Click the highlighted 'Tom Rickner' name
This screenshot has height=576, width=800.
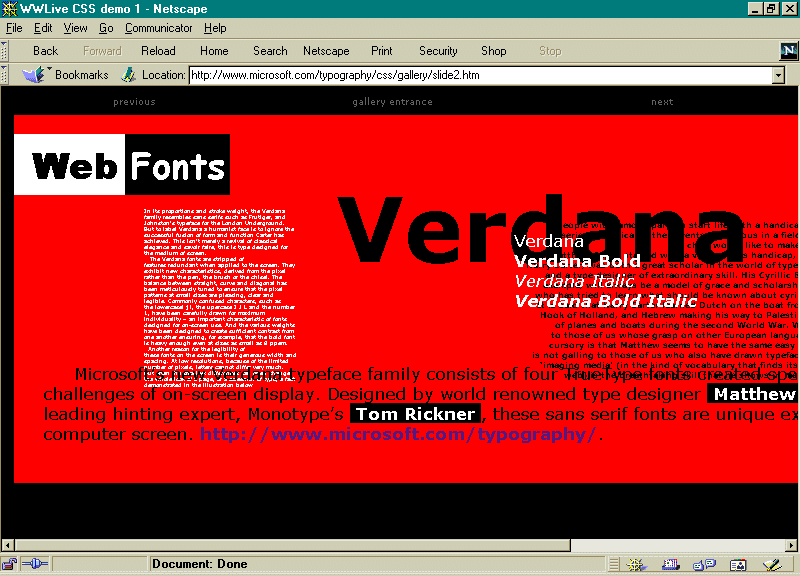pos(415,414)
